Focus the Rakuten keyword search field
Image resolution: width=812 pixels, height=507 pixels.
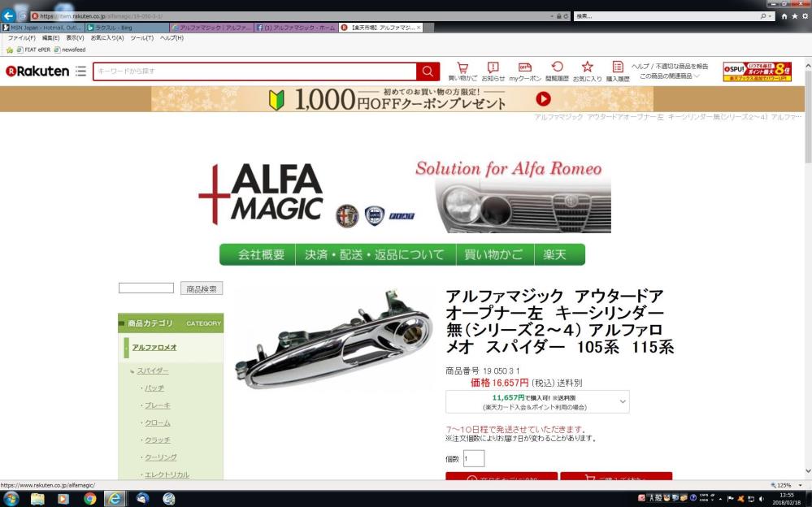[x=254, y=71]
